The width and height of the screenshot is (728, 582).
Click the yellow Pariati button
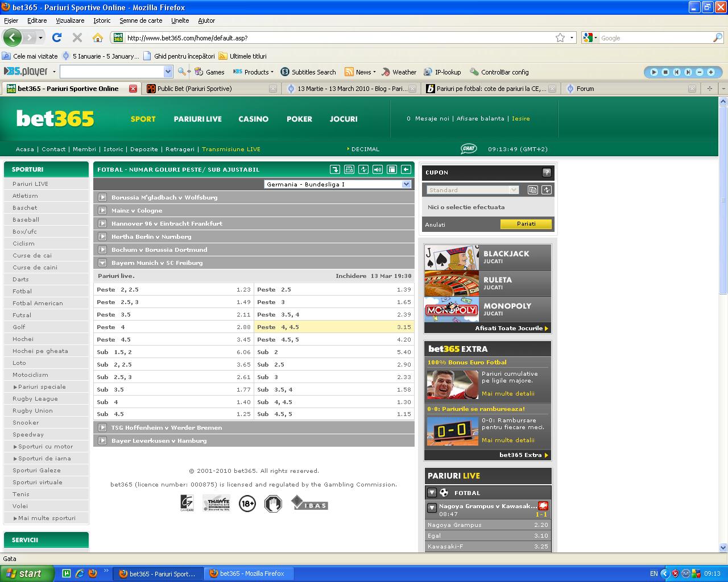coord(526,224)
